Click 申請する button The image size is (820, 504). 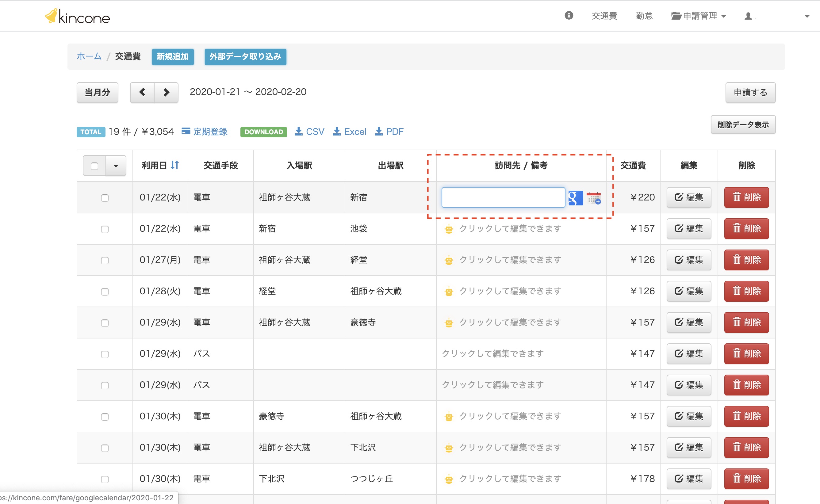[x=750, y=92]
